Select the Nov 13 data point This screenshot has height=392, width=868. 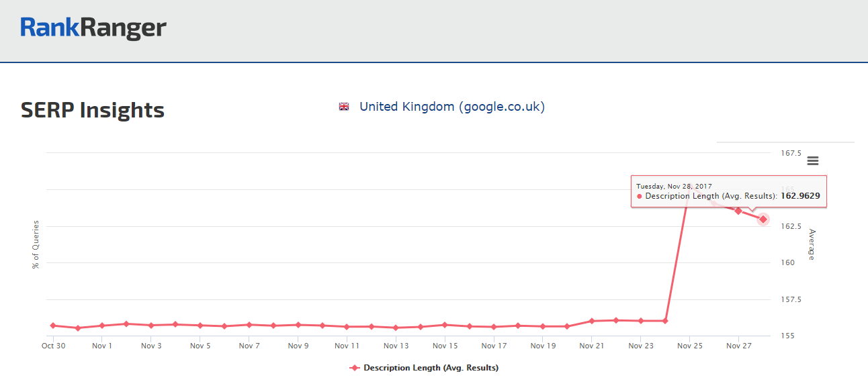click(396, 328)
